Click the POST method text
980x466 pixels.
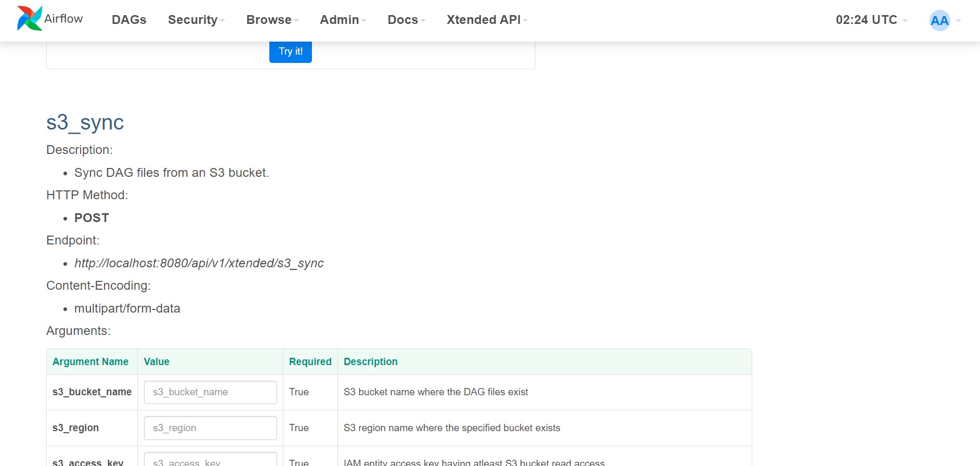pos(92,218)
